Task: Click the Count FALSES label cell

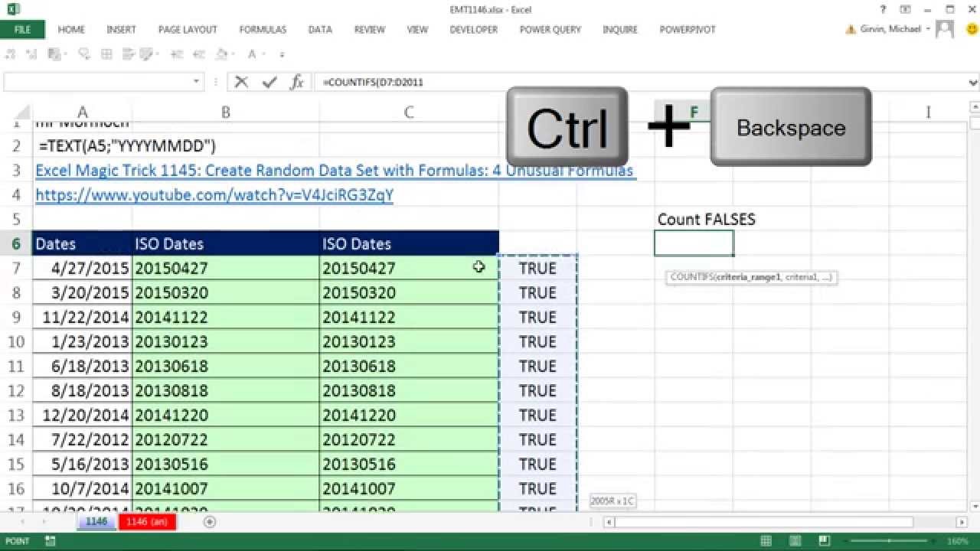Action: pos(706,219)
